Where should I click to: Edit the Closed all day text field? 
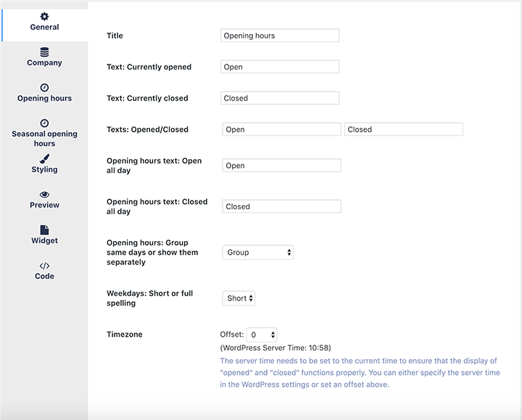pos(281,206)
